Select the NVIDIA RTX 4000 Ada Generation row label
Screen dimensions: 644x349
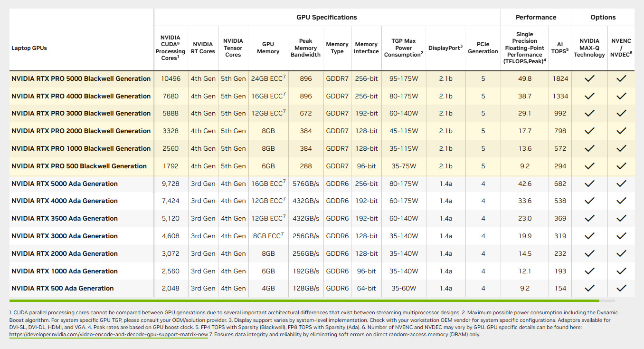point(65,201)
